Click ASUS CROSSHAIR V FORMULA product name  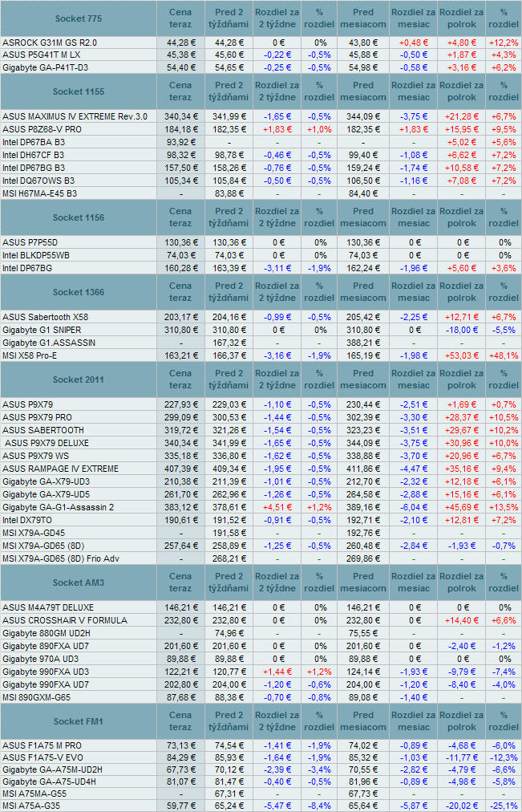point(65,620)
